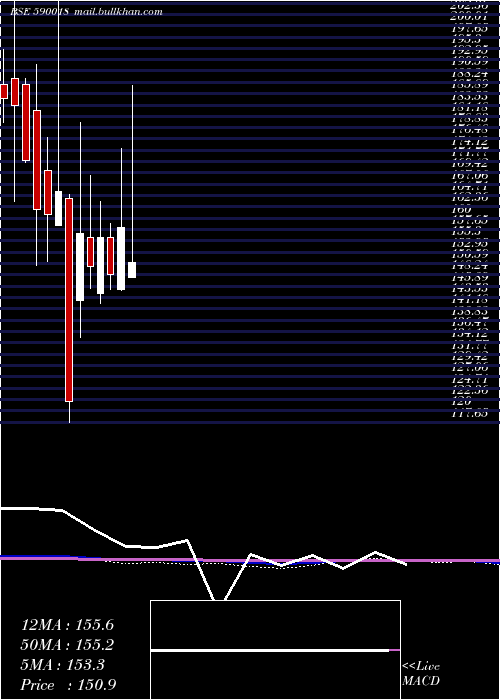Click the last small white candlestick

pos(132,270)
